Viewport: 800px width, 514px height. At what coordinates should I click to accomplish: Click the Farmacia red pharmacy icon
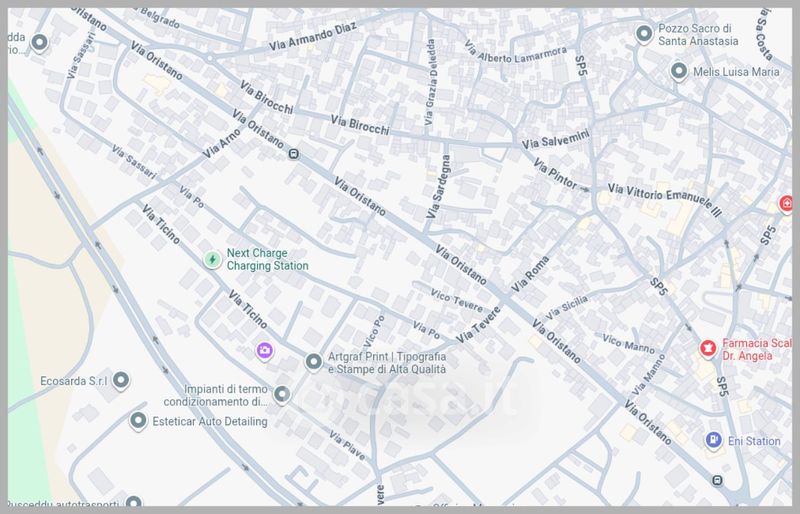pos(709,348)
